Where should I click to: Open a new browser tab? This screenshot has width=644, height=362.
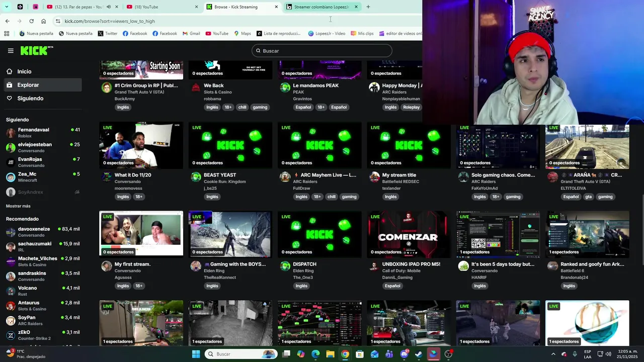(368, 7)
